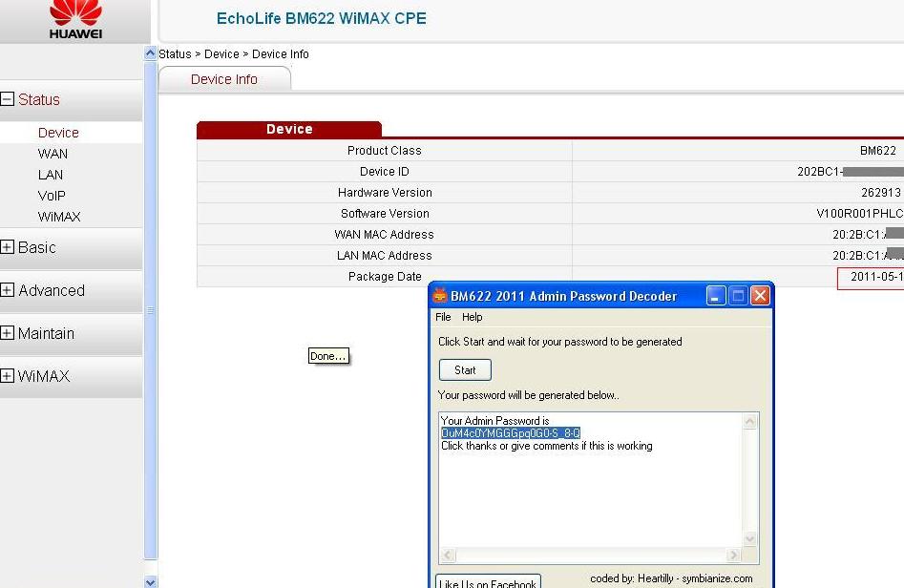Click the EchoLife BM622 WiMAX CPE heading
This screenshot has width=904, height=588.
(x=322, y=18)
